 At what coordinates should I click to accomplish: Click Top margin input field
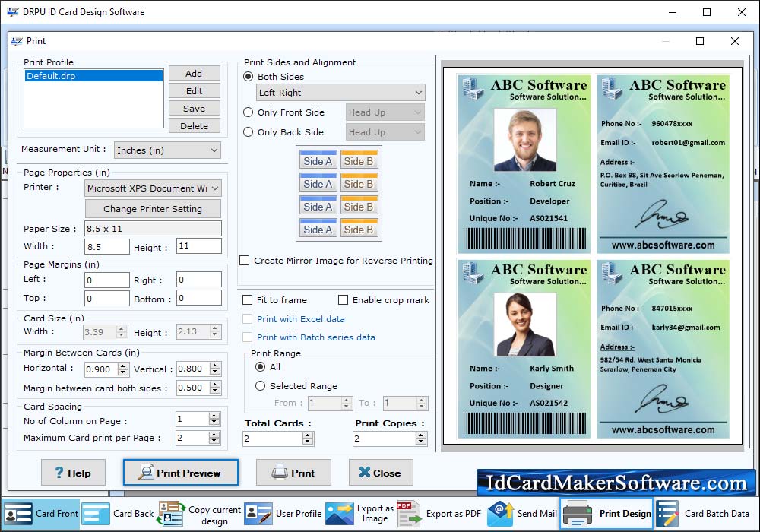107,299
